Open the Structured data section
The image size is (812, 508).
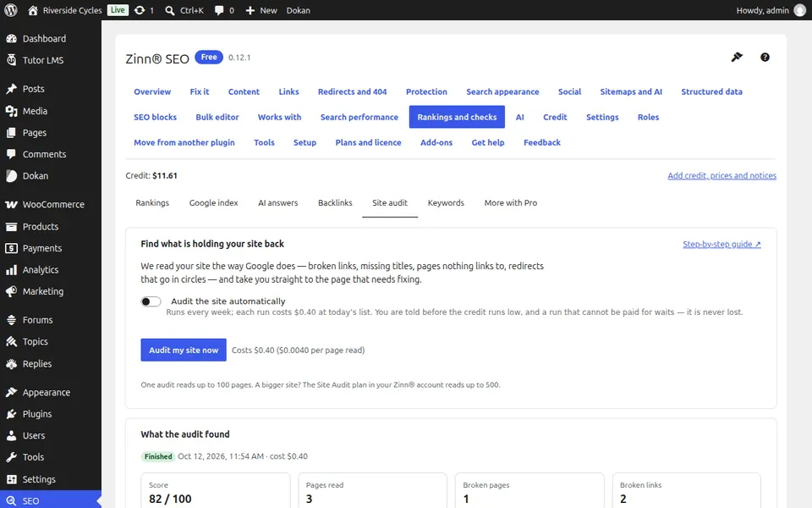(711, 91)
